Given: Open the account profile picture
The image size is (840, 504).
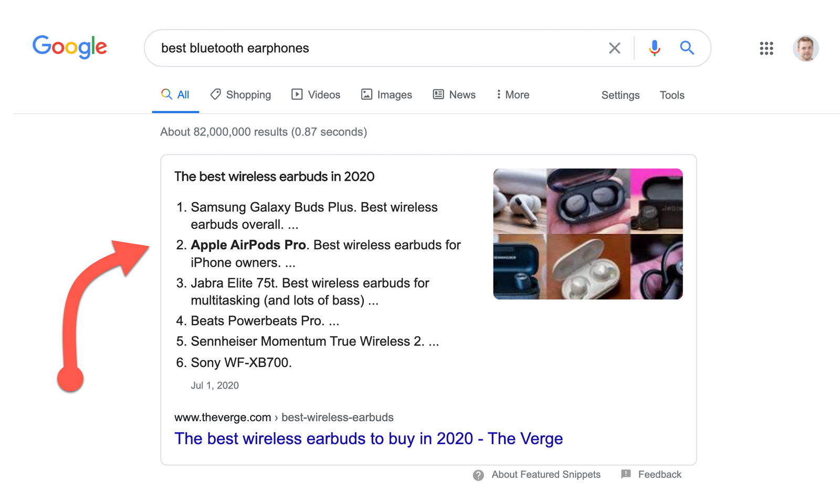Looking at the screenshot, I should click(x=805, y=48).
